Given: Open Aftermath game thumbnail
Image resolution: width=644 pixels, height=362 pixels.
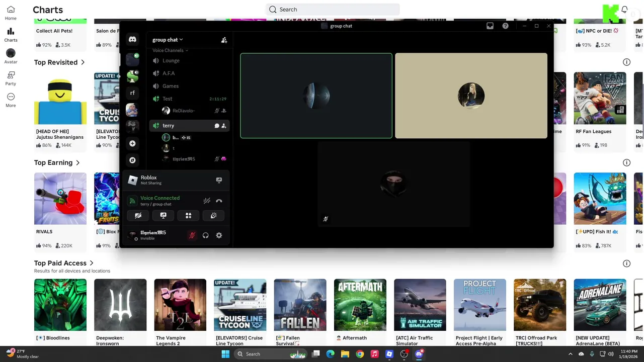Looking at the screenshot, I should (360, 305).
